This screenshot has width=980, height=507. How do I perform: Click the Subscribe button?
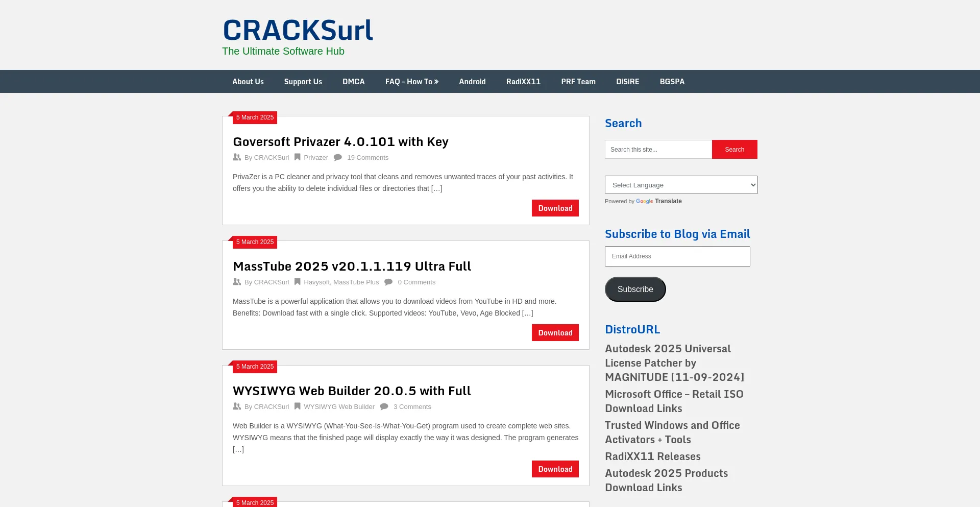point(635,289)
